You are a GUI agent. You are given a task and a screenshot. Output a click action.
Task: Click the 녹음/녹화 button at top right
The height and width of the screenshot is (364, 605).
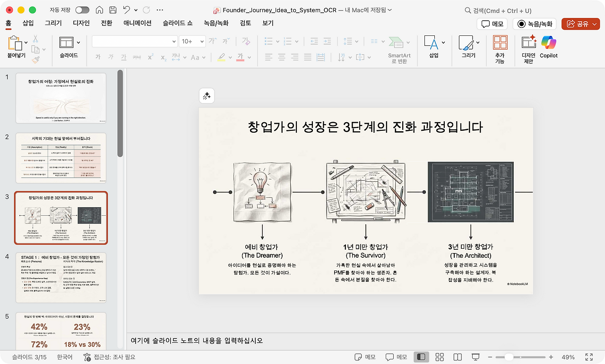tap(535, 24)
